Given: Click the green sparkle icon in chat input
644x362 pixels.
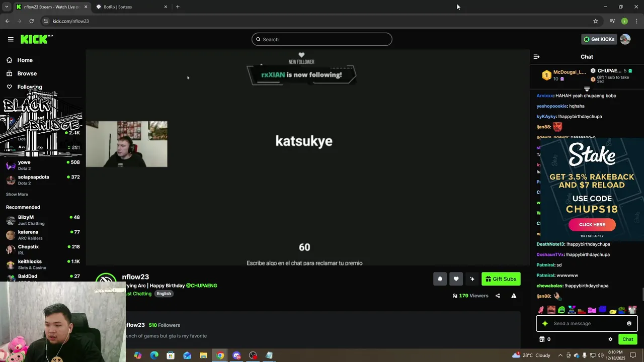Looking at the screenshot, I should (x=545, y=323).
